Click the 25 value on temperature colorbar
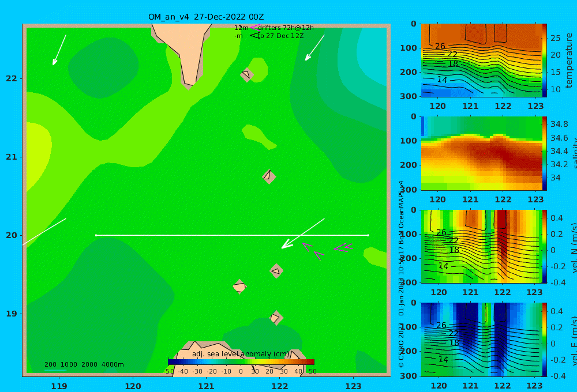Screen dimensions: 577x392 tap(556, 38)
